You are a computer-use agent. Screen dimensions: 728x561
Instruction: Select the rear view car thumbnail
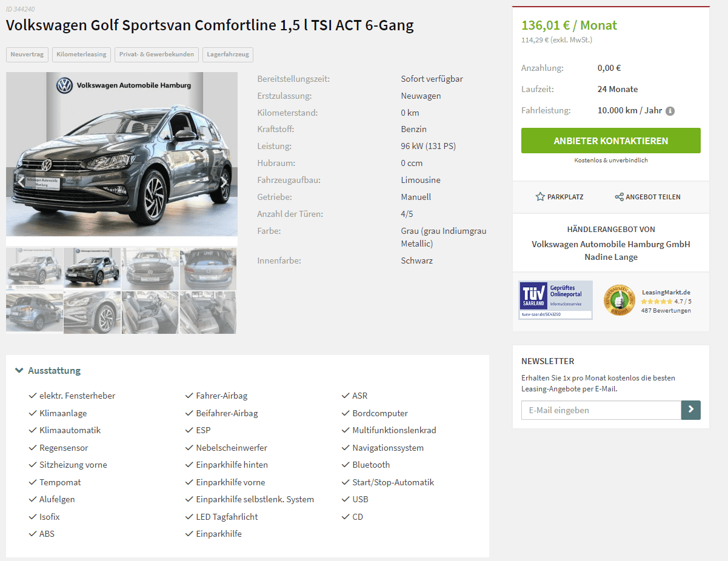[208, 268]
